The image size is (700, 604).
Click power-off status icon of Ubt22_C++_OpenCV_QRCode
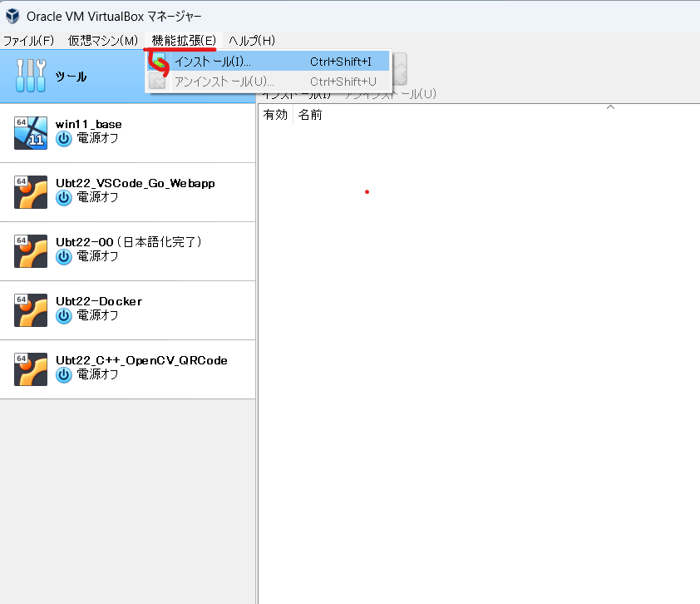(x=64, y=375)
